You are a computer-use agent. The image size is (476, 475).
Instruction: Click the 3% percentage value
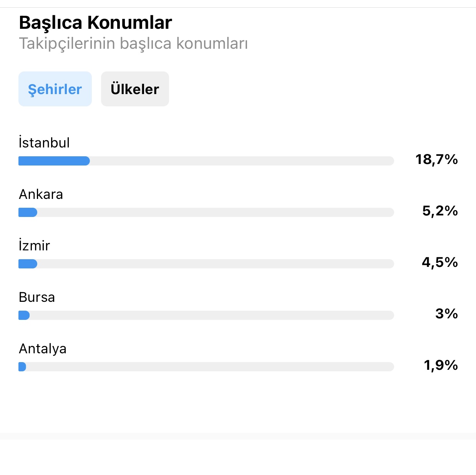click(447, 314)
